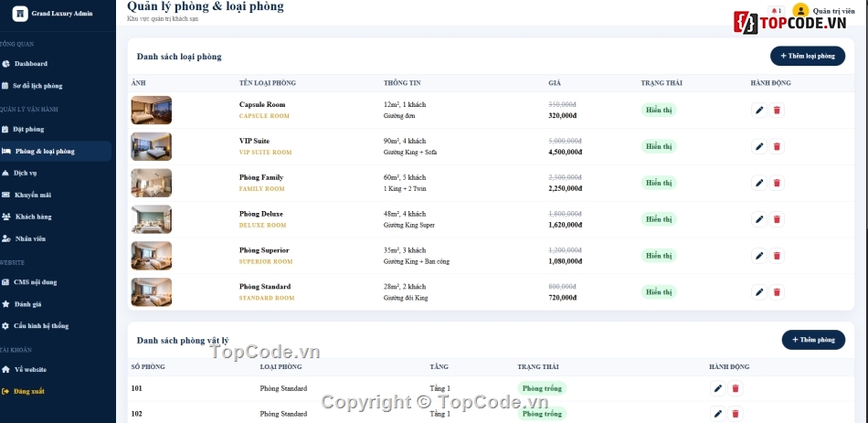The image size is (868, 423).
Task: Click the price 1,620,000đ
Action: pos(566,226)
